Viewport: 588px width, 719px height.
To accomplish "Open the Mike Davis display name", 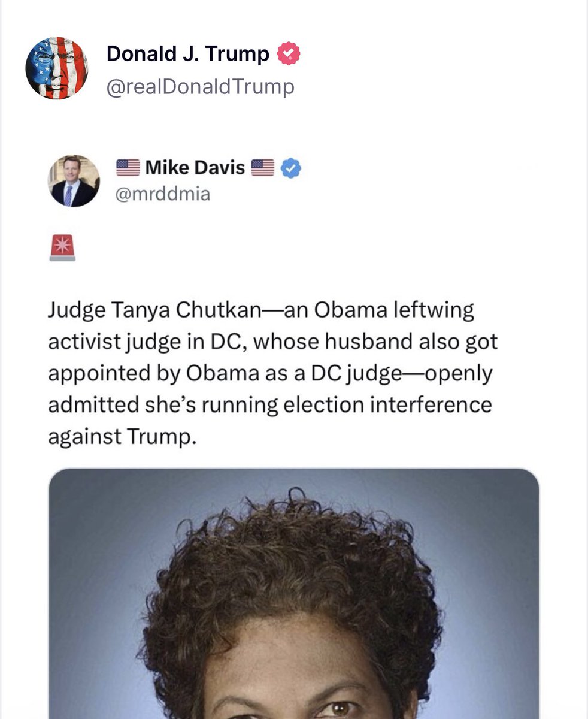I will tap(195, 168).
